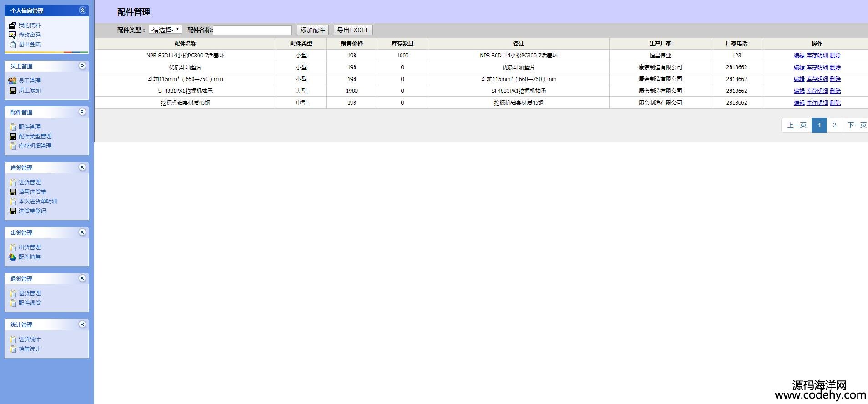Edit the 斗轴115mm row
This screenshot has width=868, height=404.
pyautogui.click(x=799, y=79)
